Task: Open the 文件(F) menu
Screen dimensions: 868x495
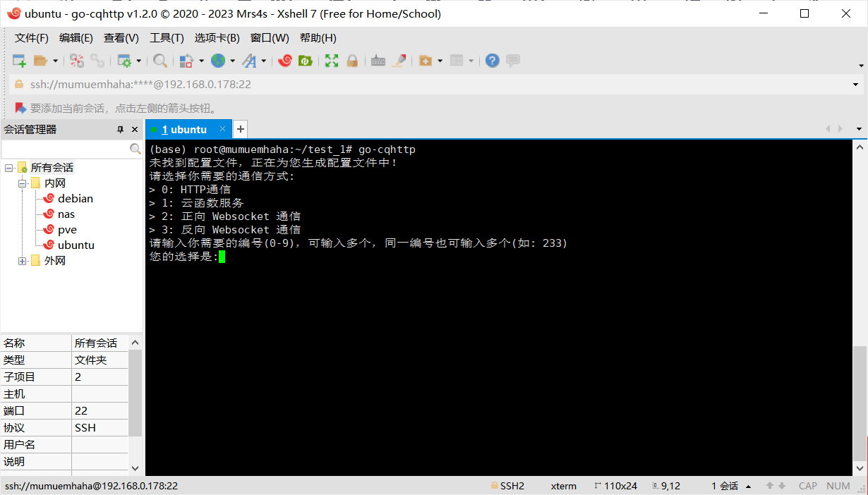Action: 32,38
